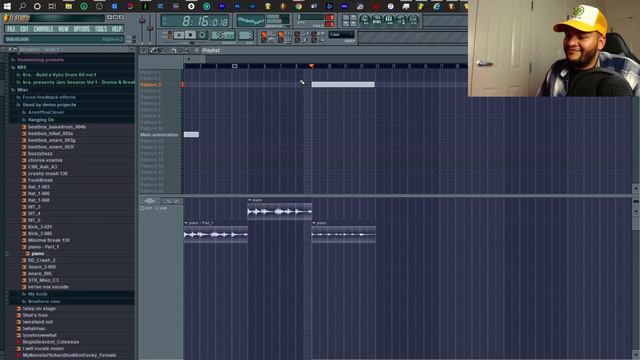The image size is (640, 360).
Task: Click the song position time display
Action: click(196, 21)
